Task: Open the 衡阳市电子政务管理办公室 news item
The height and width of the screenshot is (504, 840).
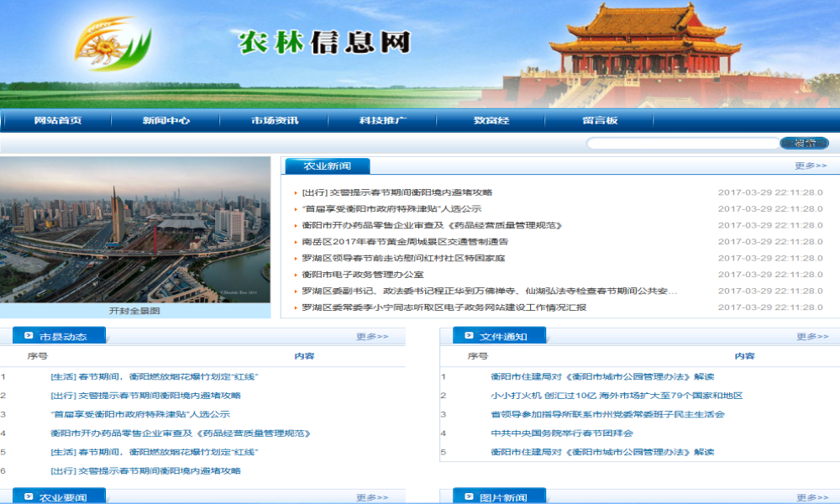Action: click(363, 275)
